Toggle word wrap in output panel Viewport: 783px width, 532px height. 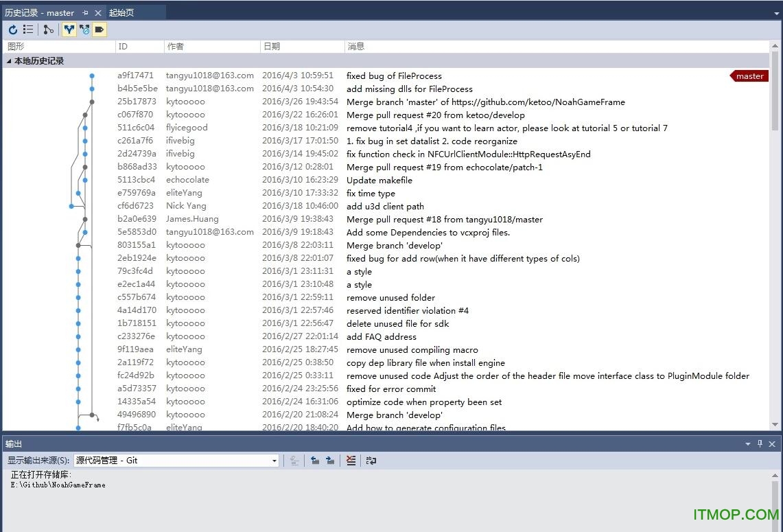click(x=371, y=461)
